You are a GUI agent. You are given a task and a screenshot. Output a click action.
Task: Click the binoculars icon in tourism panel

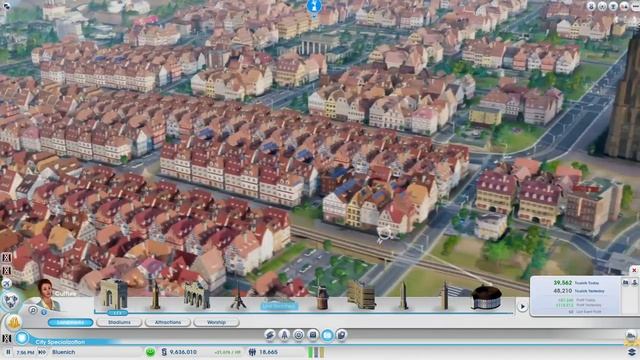[x=625, y=282]
